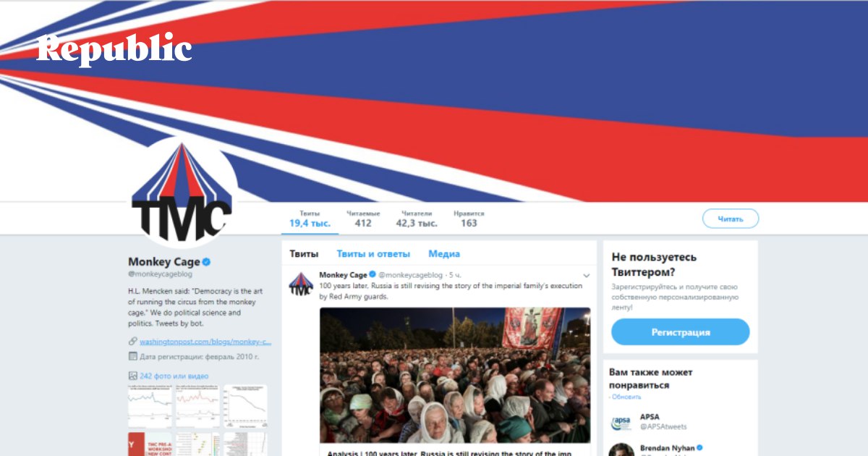
Task: Select the Твиты 19,4 тыс. counter
Action: [310, 219]
